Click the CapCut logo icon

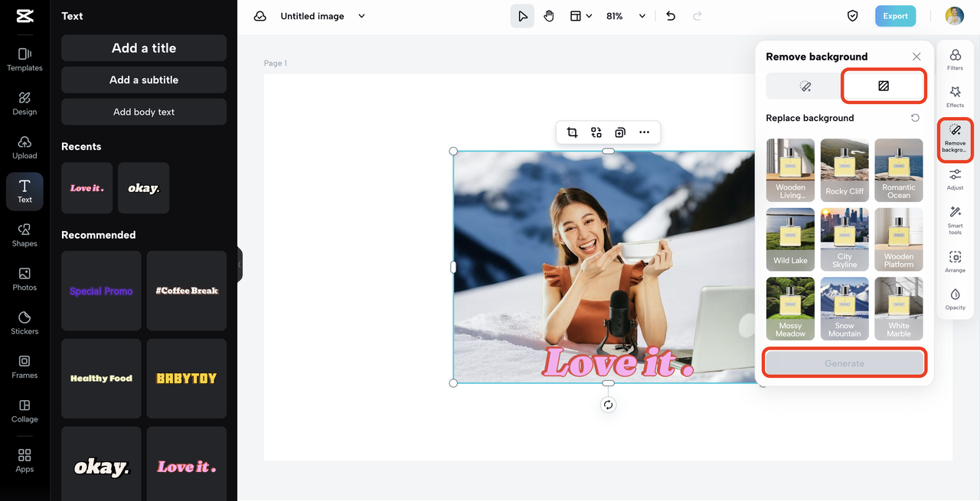tap(24, 16)
